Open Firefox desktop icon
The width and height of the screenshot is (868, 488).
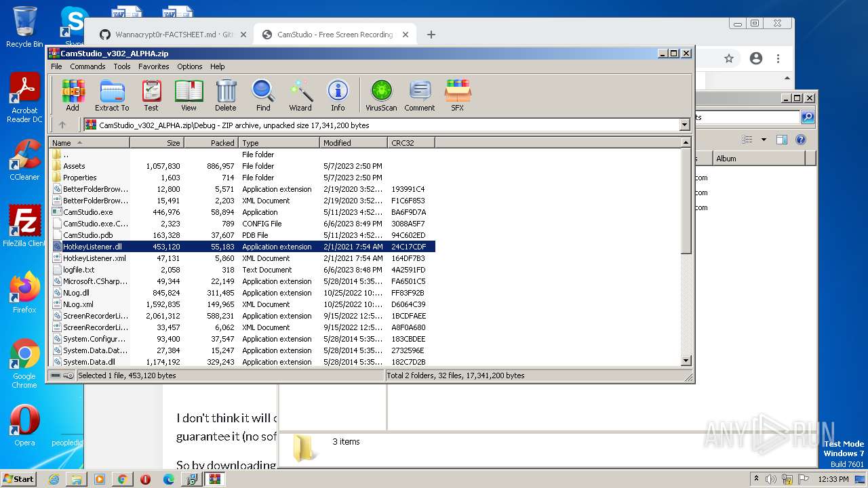[x=24, y=293]
